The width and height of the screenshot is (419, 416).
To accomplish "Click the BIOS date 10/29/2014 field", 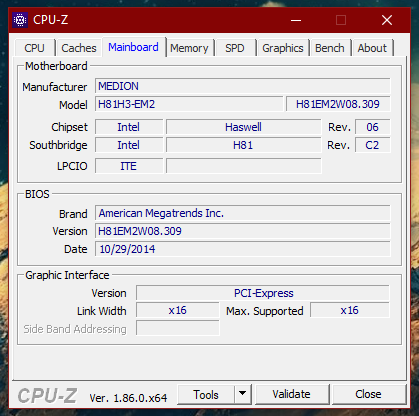I will (242, 249).
